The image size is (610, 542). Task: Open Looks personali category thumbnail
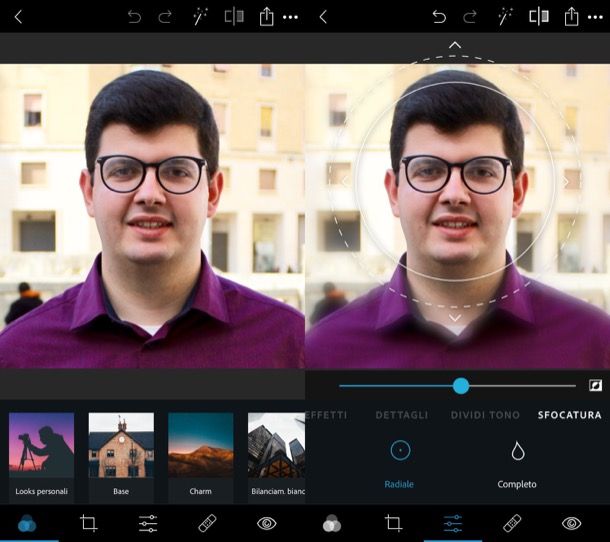[42, 457]
